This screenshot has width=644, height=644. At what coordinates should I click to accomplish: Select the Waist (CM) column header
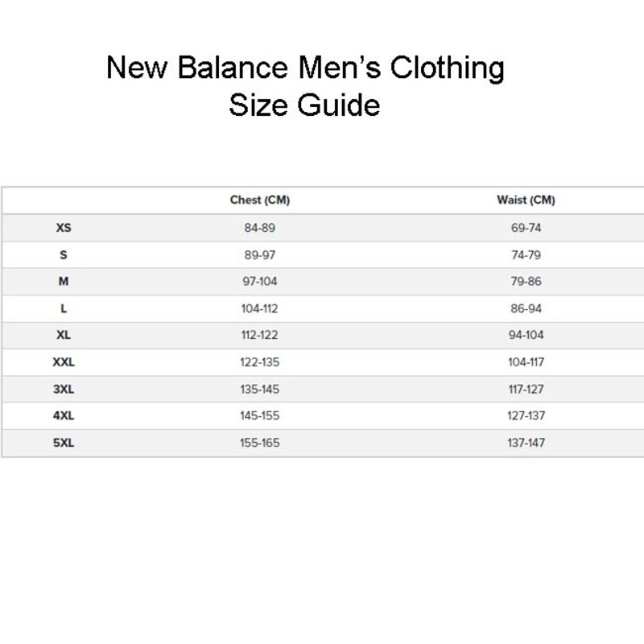tap(526, 200)
